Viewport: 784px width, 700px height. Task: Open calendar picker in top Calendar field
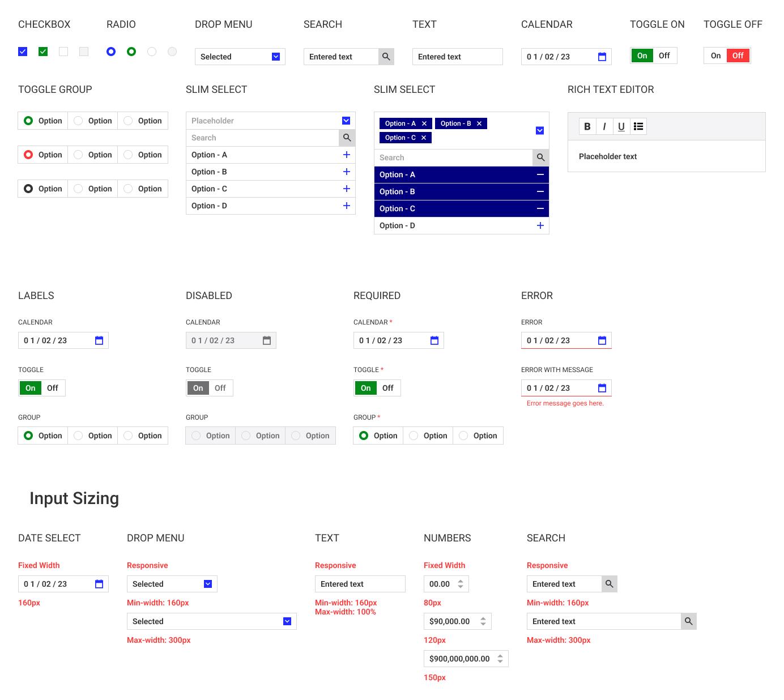pos(602,57)
